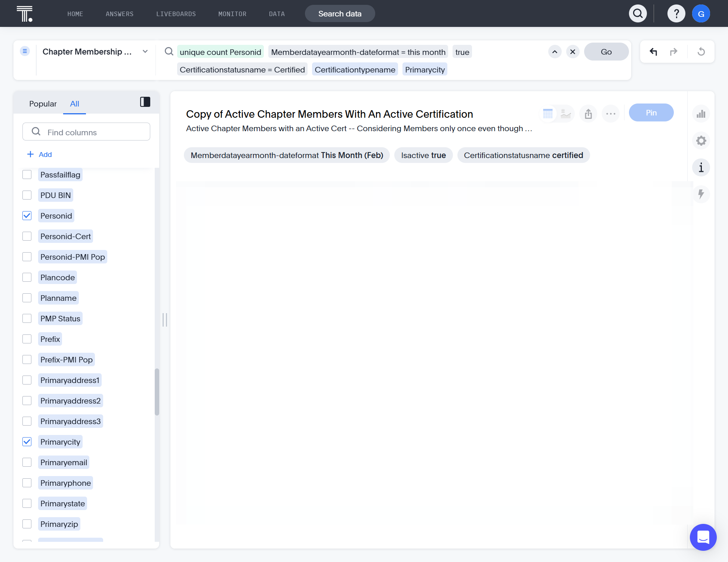
Task: Switch to the Popular columns tab
Action: (x=43, y=104)
